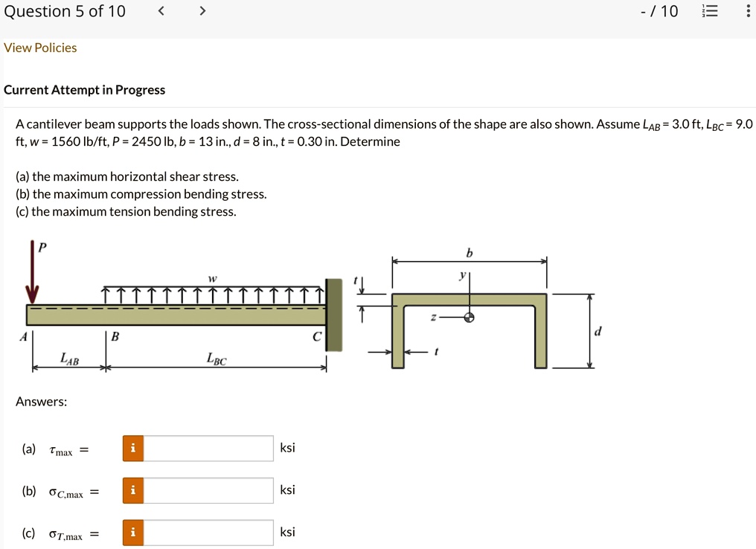Open the orange info icon for τmax

(132, 448)
